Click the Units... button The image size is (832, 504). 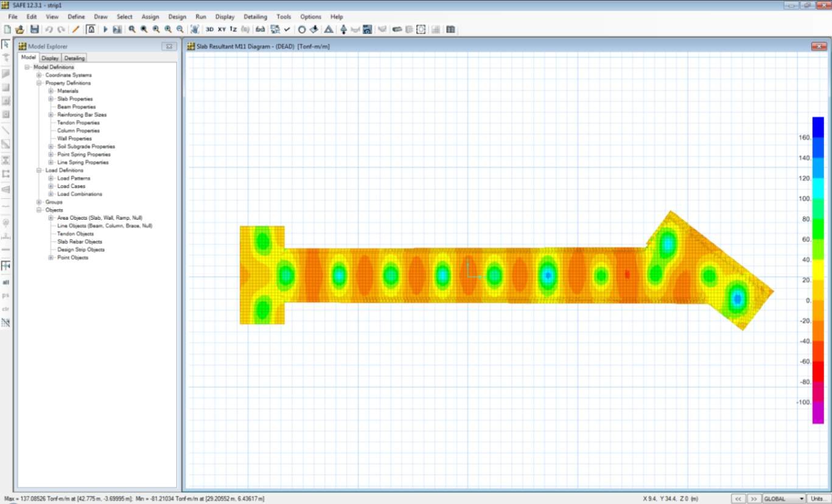coord(818,499)
